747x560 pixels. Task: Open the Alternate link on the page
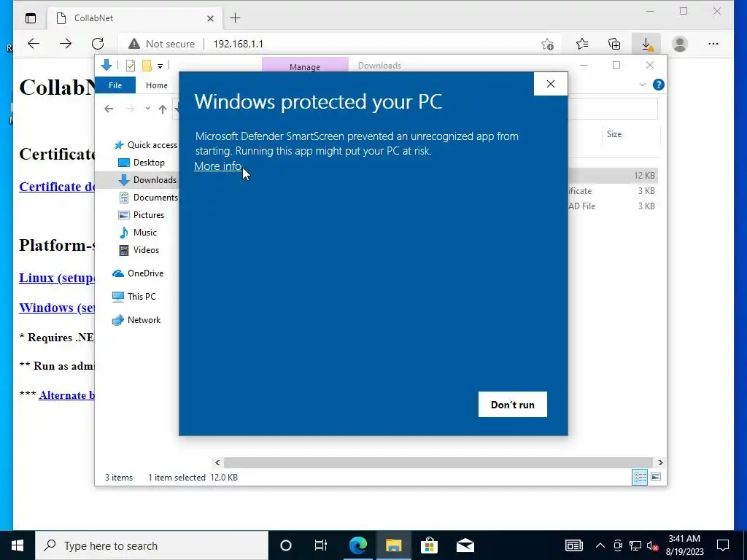pyautogui.click(x=66, y=395)
